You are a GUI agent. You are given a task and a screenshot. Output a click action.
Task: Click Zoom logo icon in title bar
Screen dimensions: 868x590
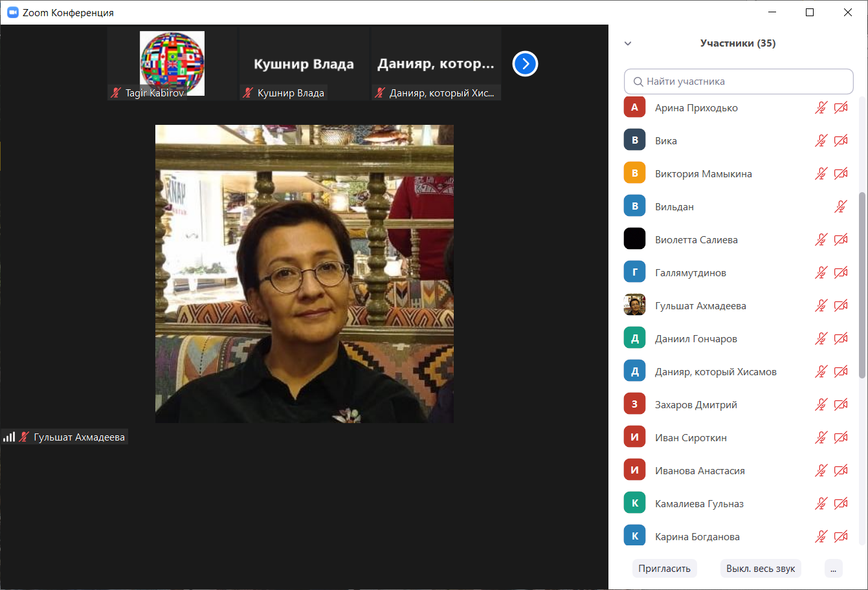tap(12, 12)
